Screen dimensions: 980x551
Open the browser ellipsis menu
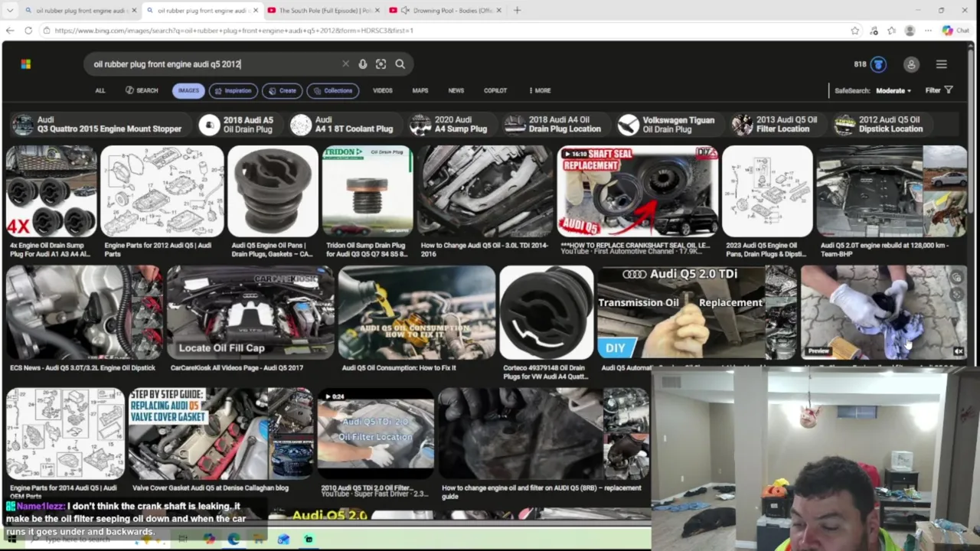point(928,31)
